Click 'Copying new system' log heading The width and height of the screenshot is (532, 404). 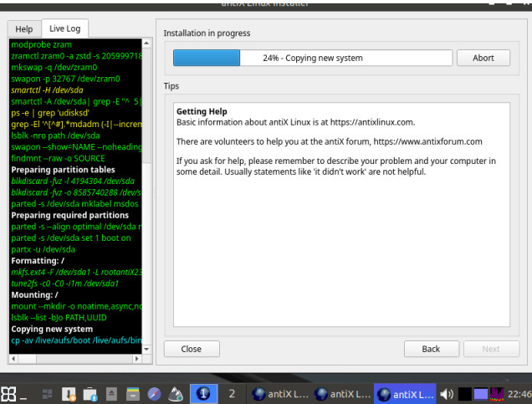tap(52, 329)
